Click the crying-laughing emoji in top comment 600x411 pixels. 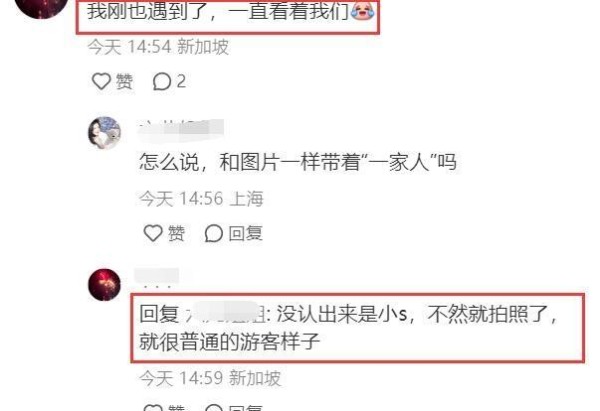point(362,9)
